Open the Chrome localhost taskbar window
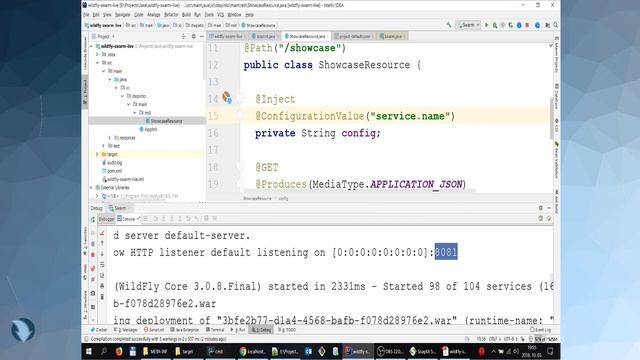The image size is (640, 360). tap(253, 351)
